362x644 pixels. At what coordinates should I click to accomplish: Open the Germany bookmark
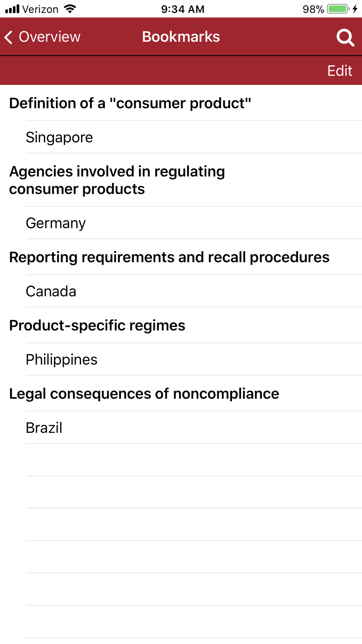pyautogui.click(x=181, y=223)
